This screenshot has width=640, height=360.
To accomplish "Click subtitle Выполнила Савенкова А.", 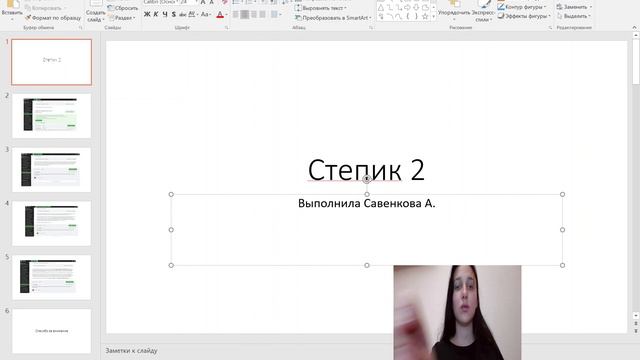I will tap(367, 203).
